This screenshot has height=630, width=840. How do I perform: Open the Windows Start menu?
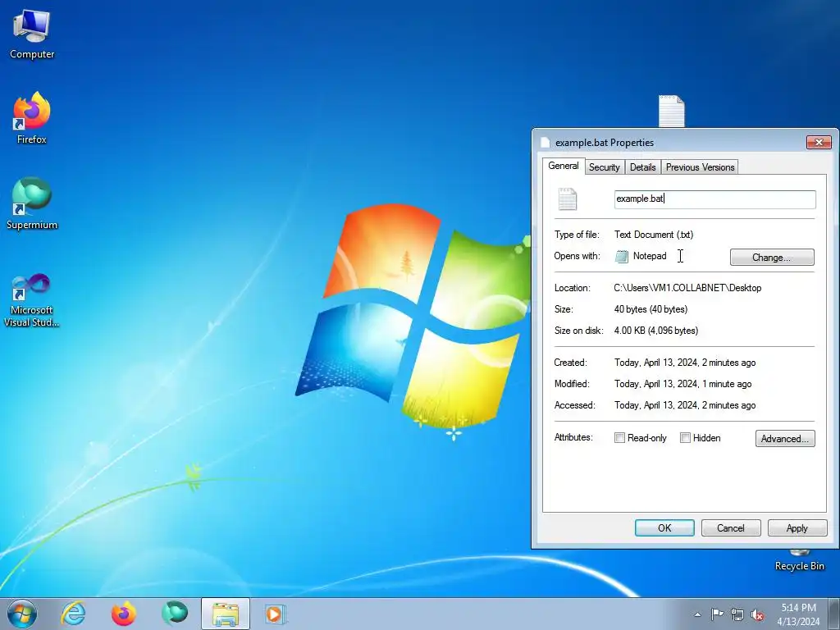(22, 614)
